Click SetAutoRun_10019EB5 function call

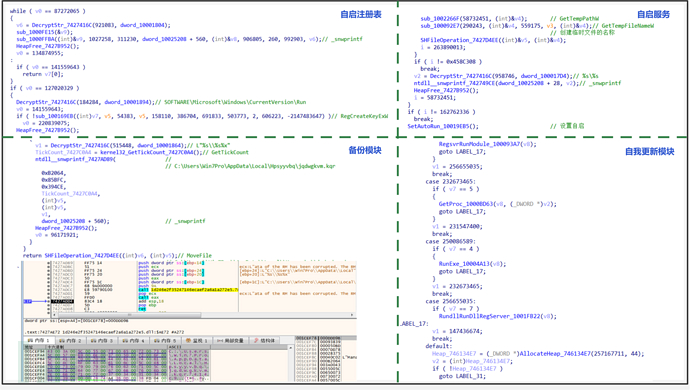443,126
